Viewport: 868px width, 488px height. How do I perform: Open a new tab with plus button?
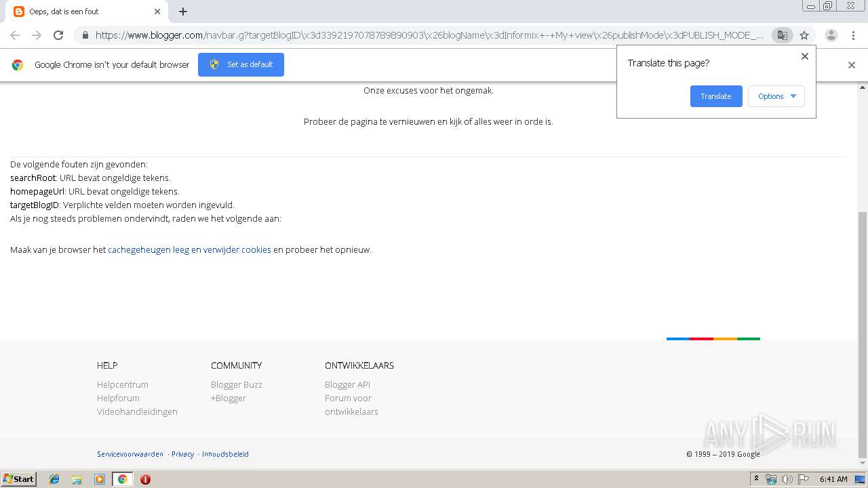click(x=183, y=12)
